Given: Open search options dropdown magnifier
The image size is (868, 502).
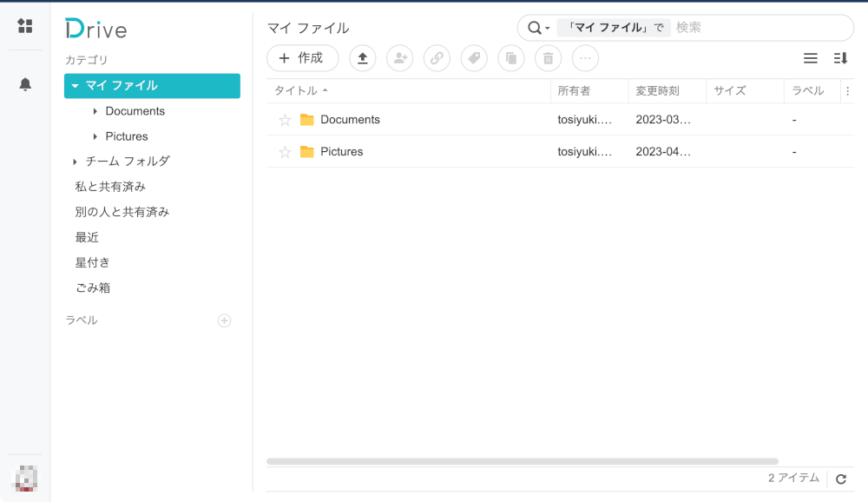Looking at the screenshot, I should click(538, 28).
